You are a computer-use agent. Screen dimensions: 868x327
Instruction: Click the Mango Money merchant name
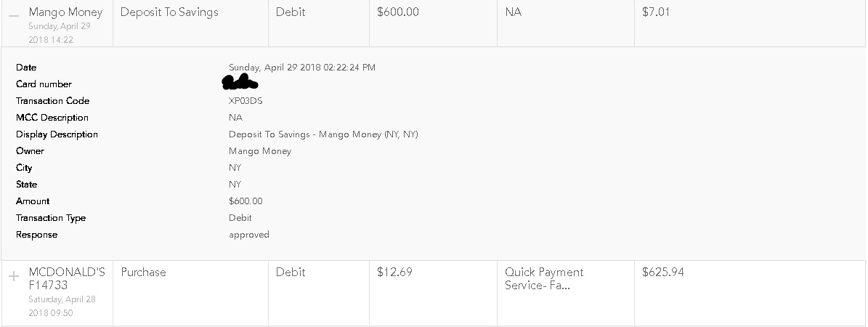(65, 12)
